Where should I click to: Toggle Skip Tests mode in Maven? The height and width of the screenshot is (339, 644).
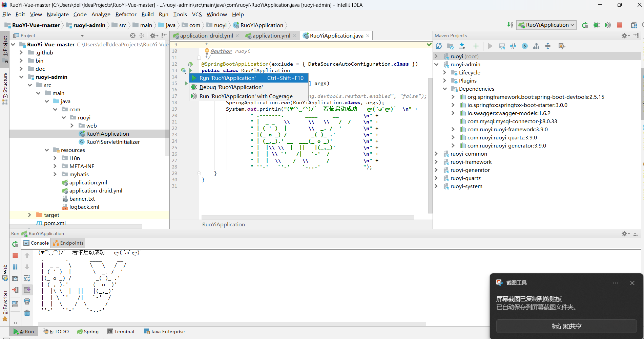click(x=525, y=46)
